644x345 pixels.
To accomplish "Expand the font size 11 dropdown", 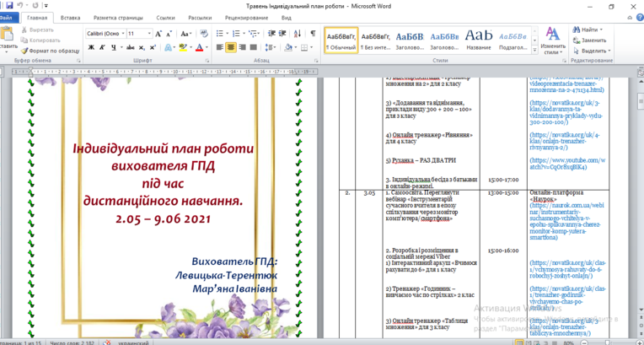I will [x=149, y=34].
